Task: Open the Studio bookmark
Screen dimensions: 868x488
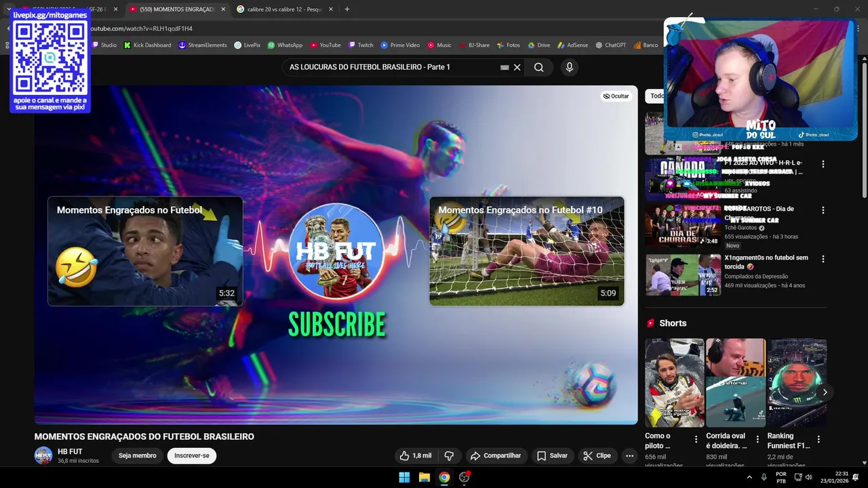Action: coord(104,45)
